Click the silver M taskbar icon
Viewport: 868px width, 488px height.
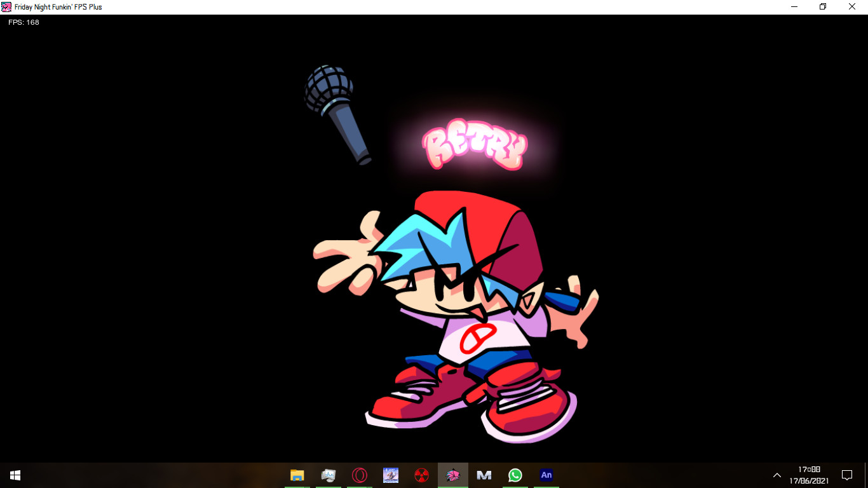pyautogui.click(x=484, y=475)
